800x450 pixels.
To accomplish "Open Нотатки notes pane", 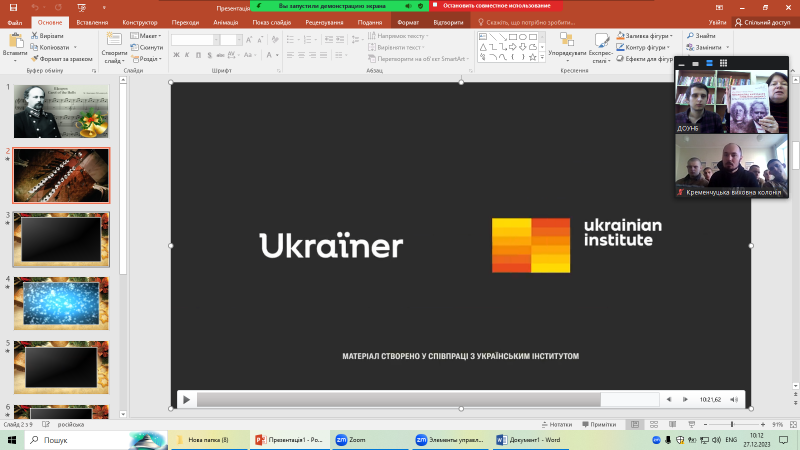I will click(x=557, y=424).
